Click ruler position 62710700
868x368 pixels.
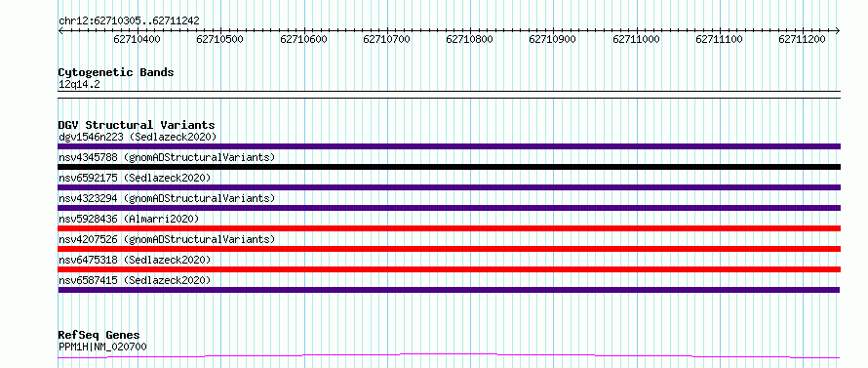point(386,39)
